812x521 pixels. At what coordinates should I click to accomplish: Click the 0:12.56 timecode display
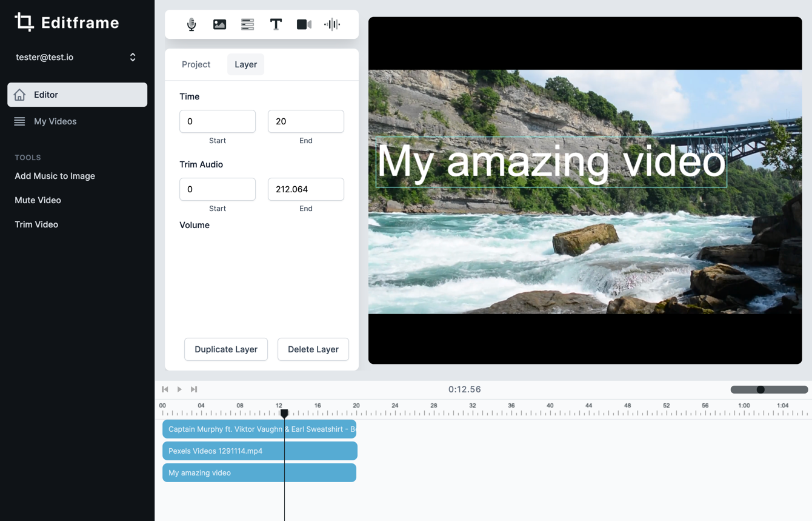tap(465, 389)
